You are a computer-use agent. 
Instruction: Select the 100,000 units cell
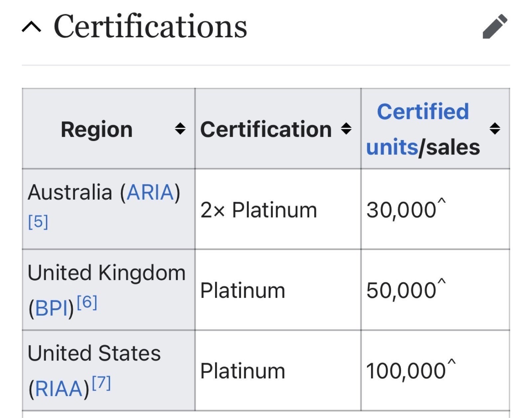pos(435,370)
